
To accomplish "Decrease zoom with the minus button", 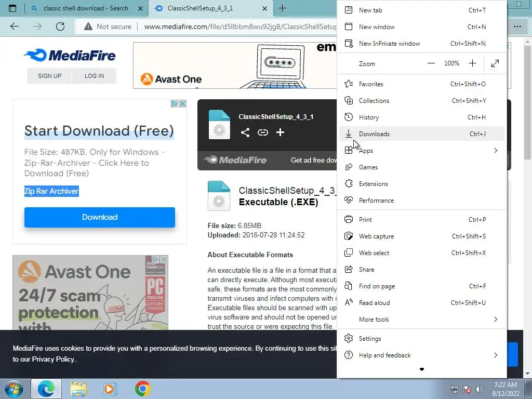I will click(x=431, y=63).
